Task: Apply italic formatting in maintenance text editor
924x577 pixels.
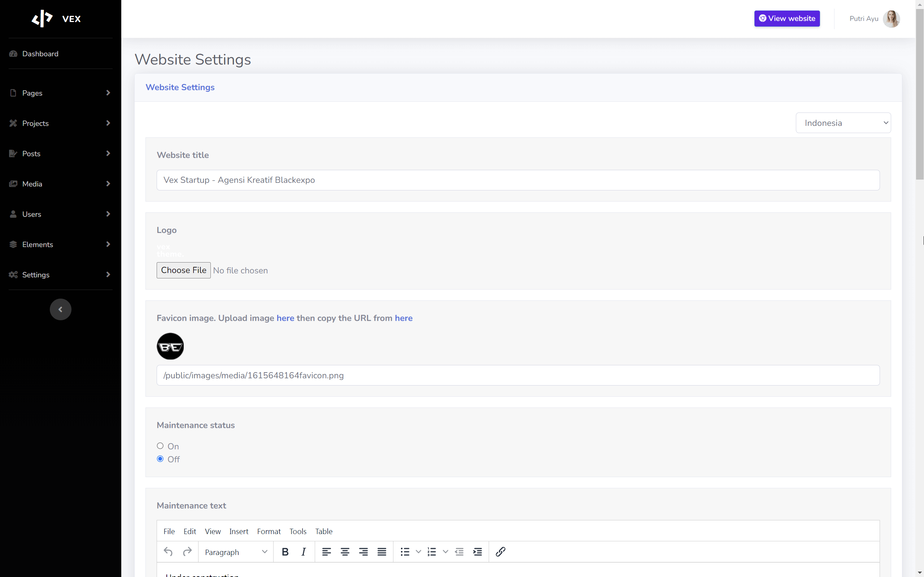Action: tap(304, 551)
